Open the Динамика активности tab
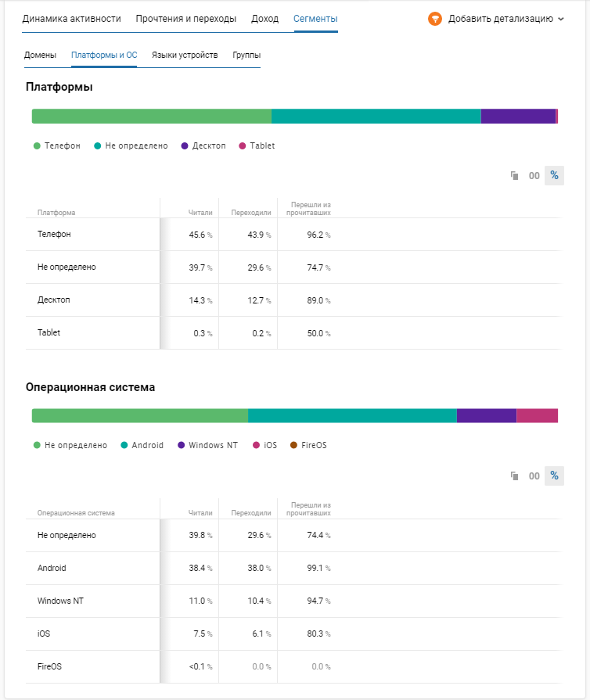This screenshot has height=700, width=590. (x=71, y=19)
